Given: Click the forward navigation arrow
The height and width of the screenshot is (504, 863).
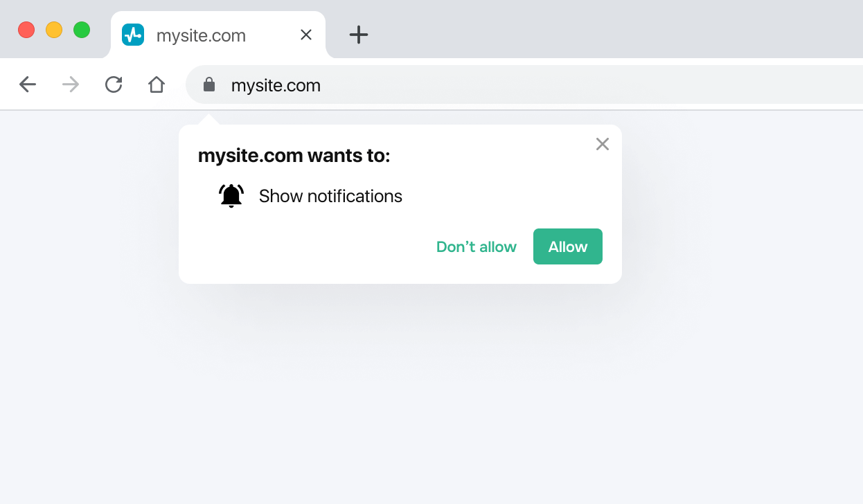Looking at the screenshot, I should (x=71, y=84).
